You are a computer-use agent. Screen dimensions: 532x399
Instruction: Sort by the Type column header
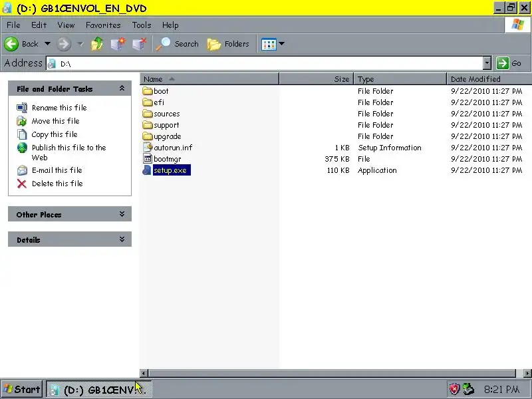coord(400,79)
